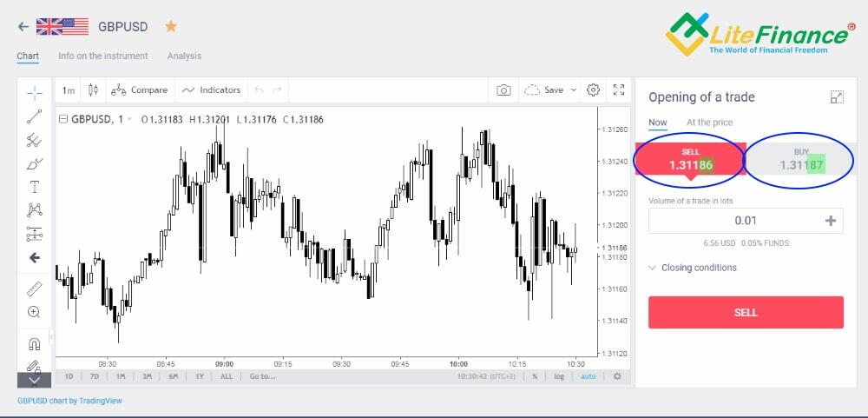Screen dimensions: 868x418
Task: Open Info on the instrument tab
Action: (103, 56)
